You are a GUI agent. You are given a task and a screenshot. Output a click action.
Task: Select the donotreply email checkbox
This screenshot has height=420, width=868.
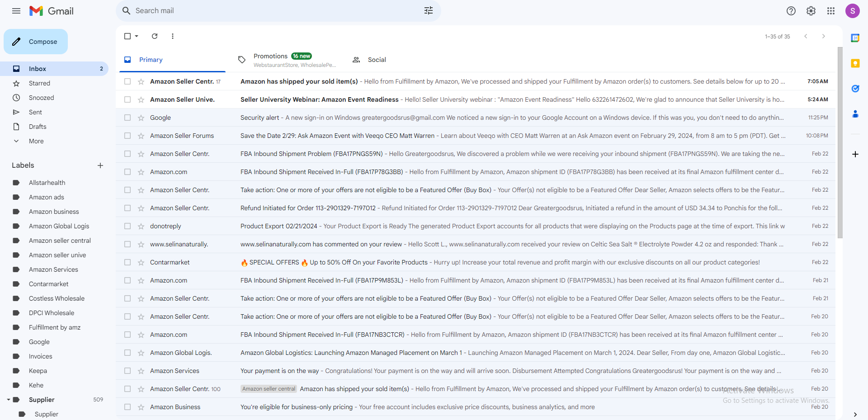[127, 226]
